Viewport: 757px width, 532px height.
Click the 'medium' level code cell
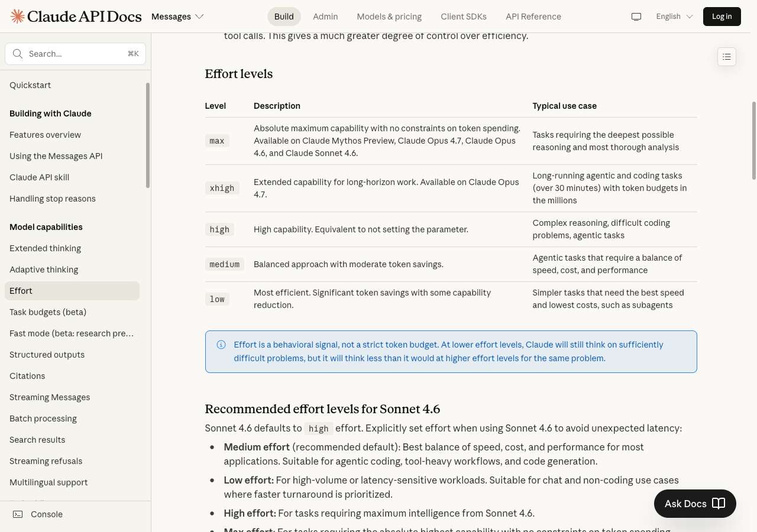tap(225, 264)
